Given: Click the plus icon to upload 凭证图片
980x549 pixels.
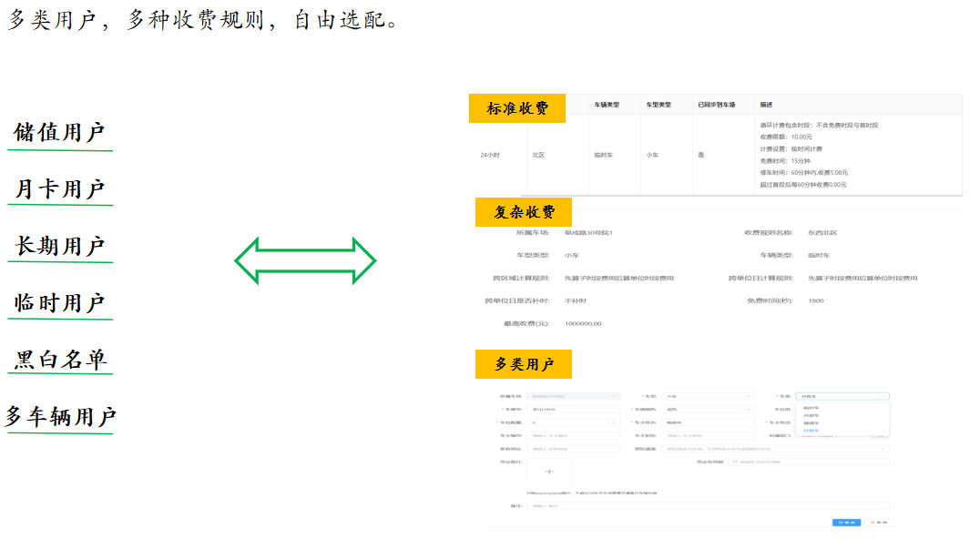Looking at the screenshot, I should (548, 473).
